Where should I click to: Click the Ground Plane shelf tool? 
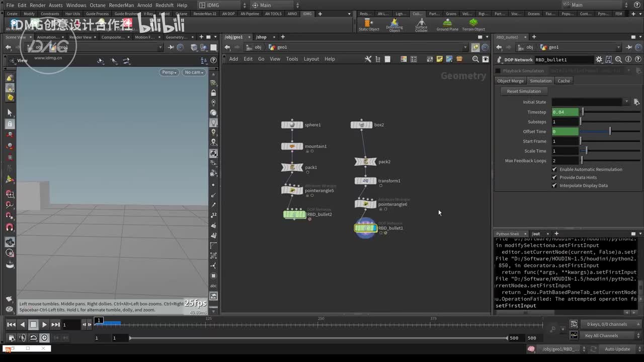point(447,24)
